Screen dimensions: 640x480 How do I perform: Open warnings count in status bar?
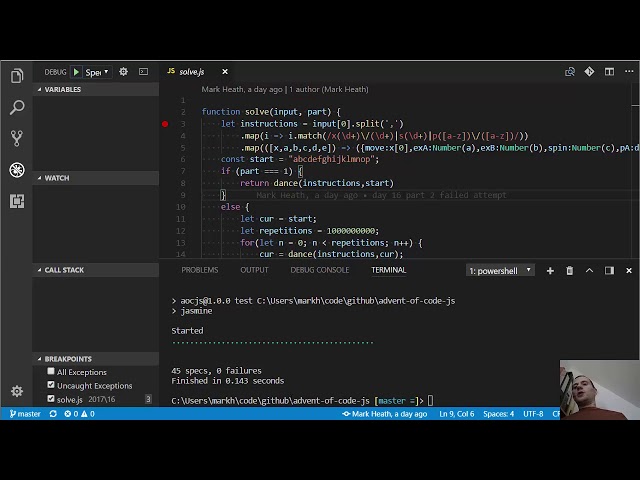(88, 413)
